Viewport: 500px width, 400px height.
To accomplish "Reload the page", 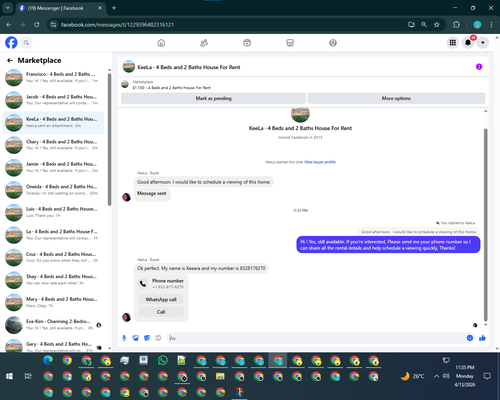I will pyautogui.click(x=37, y=25).
